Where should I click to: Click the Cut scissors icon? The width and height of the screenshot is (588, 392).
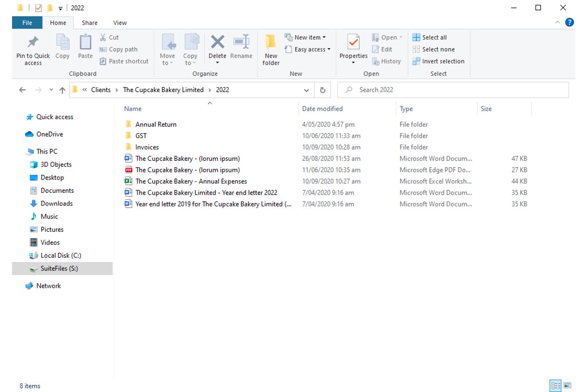click(x=103, y=37)
